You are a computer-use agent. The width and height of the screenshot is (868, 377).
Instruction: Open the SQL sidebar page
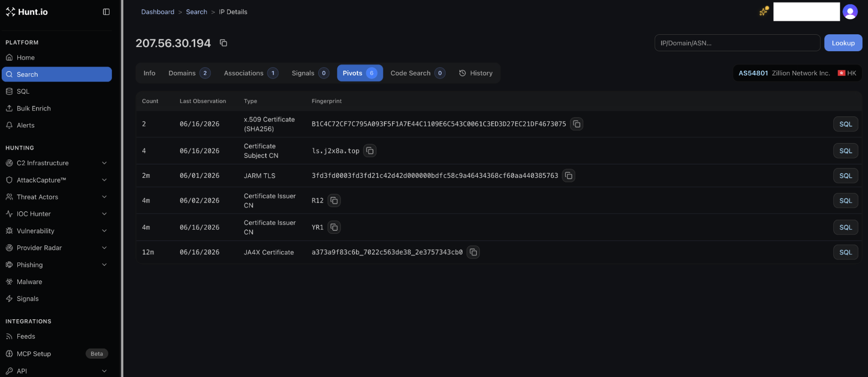[56, 91]
